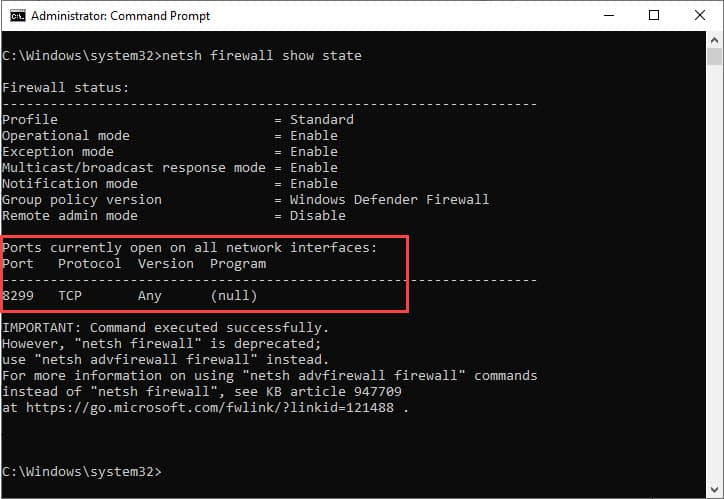Click the (null) program entry
The width and height of the screenshot is (724, 499).
tap(234, 295)
